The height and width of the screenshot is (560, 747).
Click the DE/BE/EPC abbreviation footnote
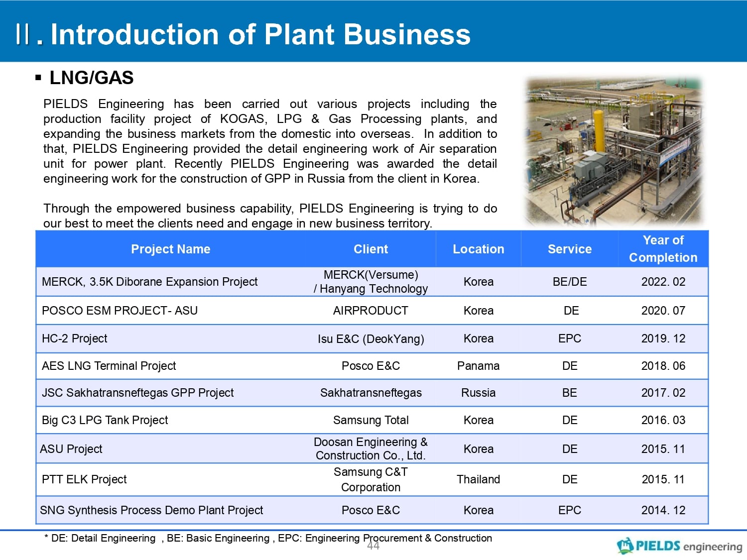268,538
